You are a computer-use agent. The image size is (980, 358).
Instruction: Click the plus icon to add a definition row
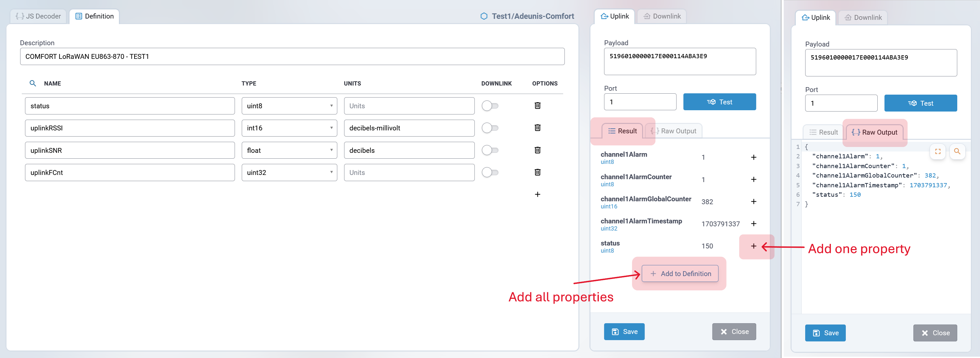click(537, 194)
